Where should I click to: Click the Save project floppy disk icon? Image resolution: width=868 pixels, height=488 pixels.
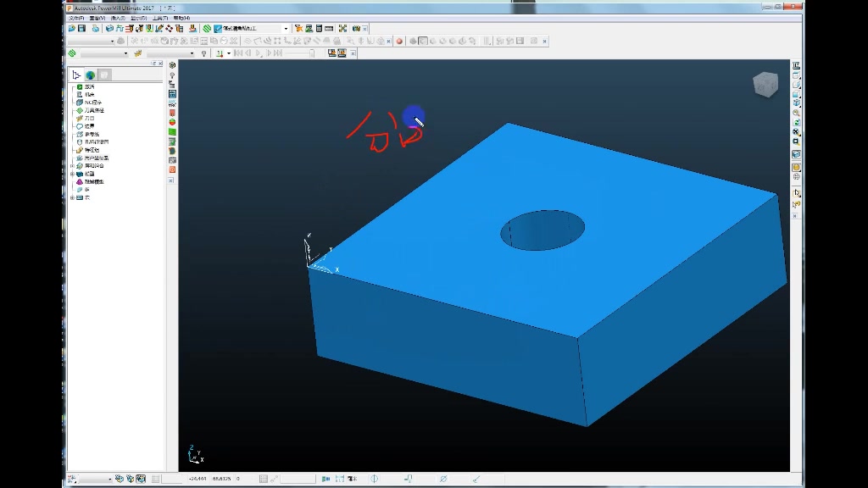click(x=82, y=28)
